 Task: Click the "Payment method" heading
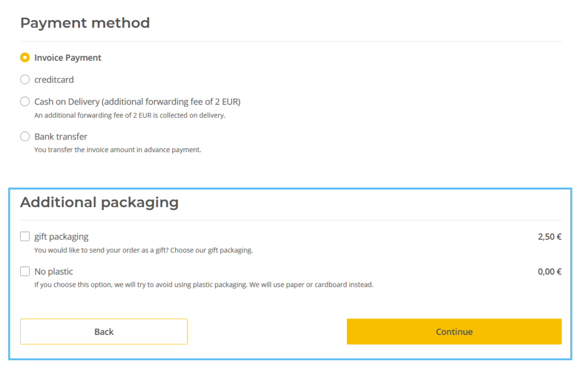coord(85,23)
